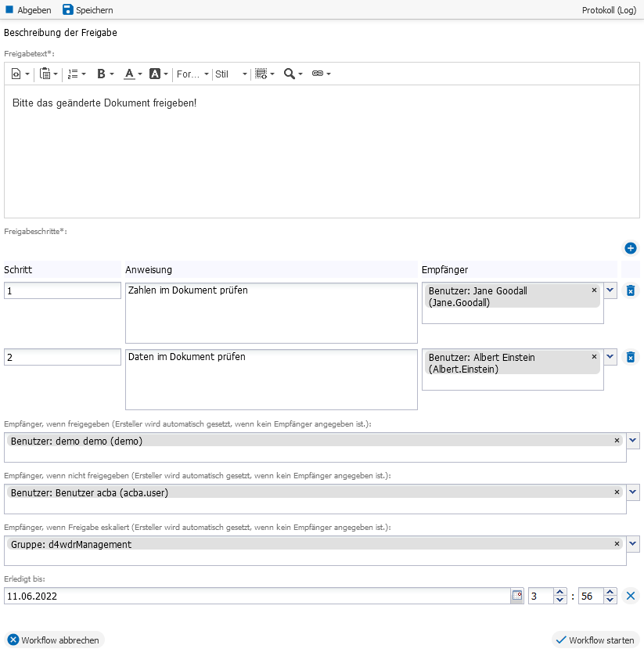Add a new approval step with plus icon
644x656 pixels.
[630, 248]
